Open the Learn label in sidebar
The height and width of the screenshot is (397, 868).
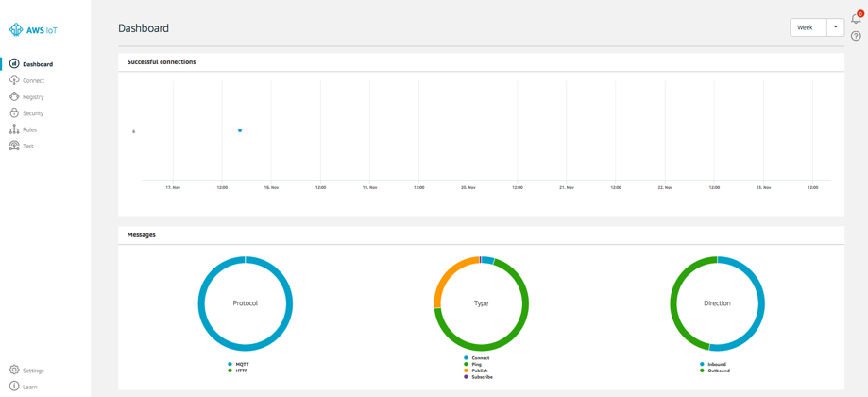30,387
